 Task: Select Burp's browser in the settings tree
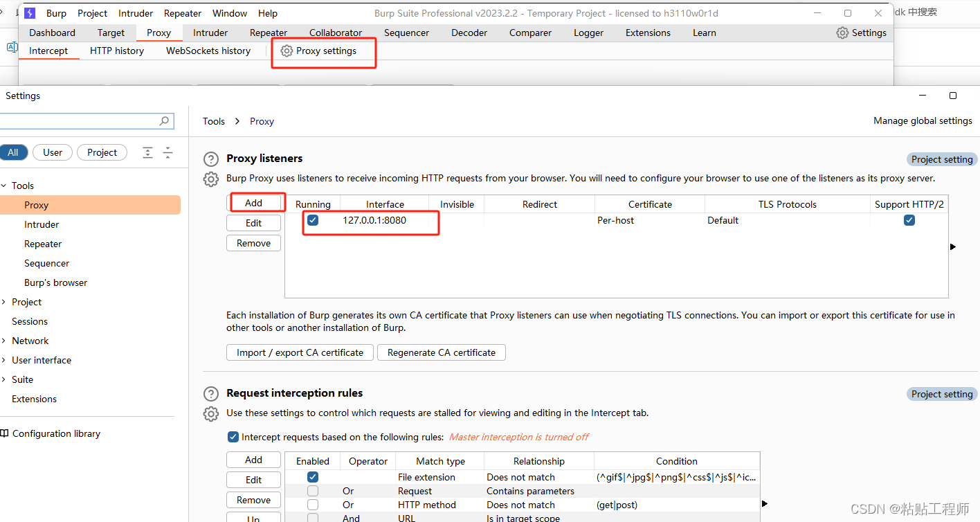pyautogui.click(x=56, y=282)
